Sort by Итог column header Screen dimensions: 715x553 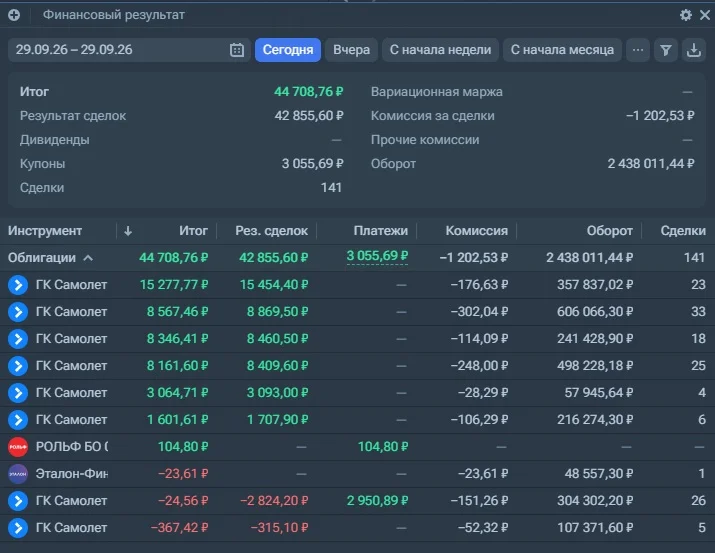[x=193, y=231]
